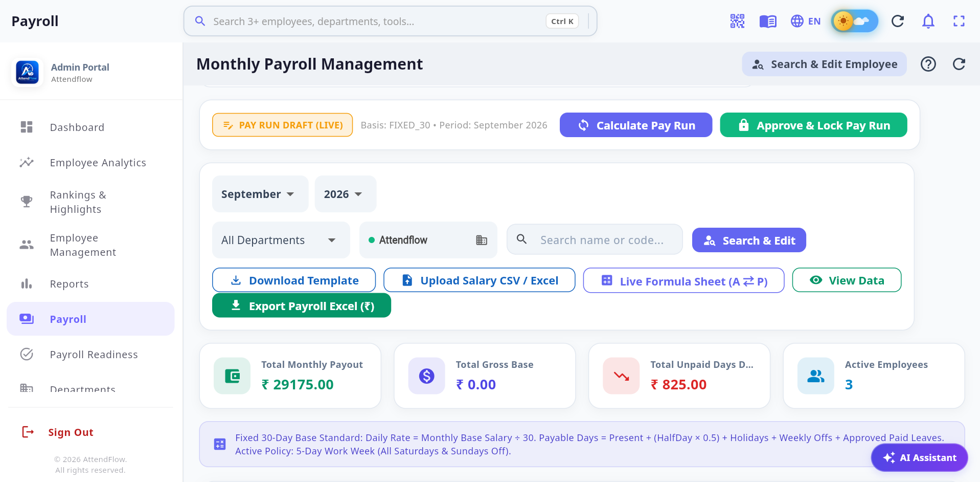Click the Total Unpaid Days trend-down icon
The width and height of the screenshot is (980, 482).
(x=621, y=376)
